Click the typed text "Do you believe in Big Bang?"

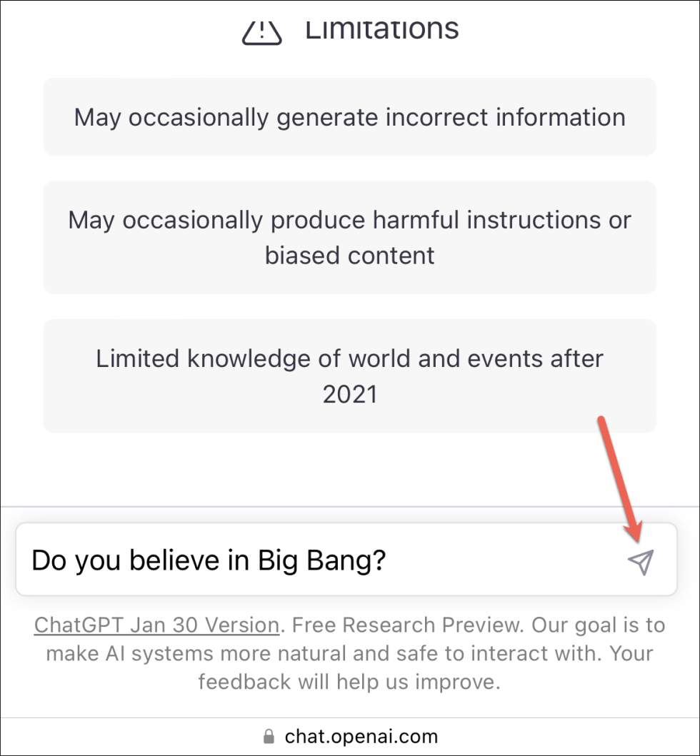[x=209, y=561]
